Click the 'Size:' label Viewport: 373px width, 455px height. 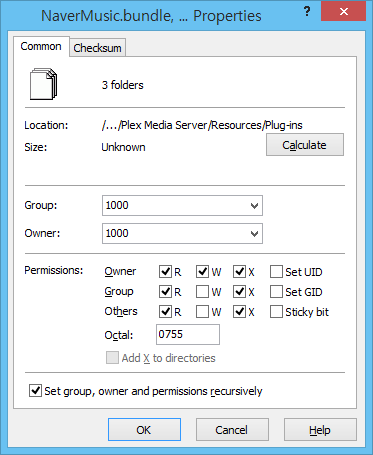[x=36, y=147]
